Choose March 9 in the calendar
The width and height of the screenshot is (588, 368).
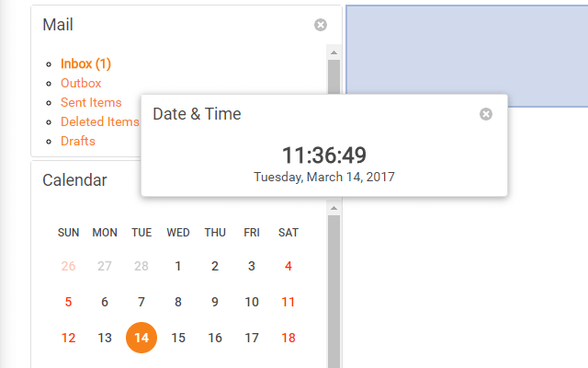[x=215, y=302]
